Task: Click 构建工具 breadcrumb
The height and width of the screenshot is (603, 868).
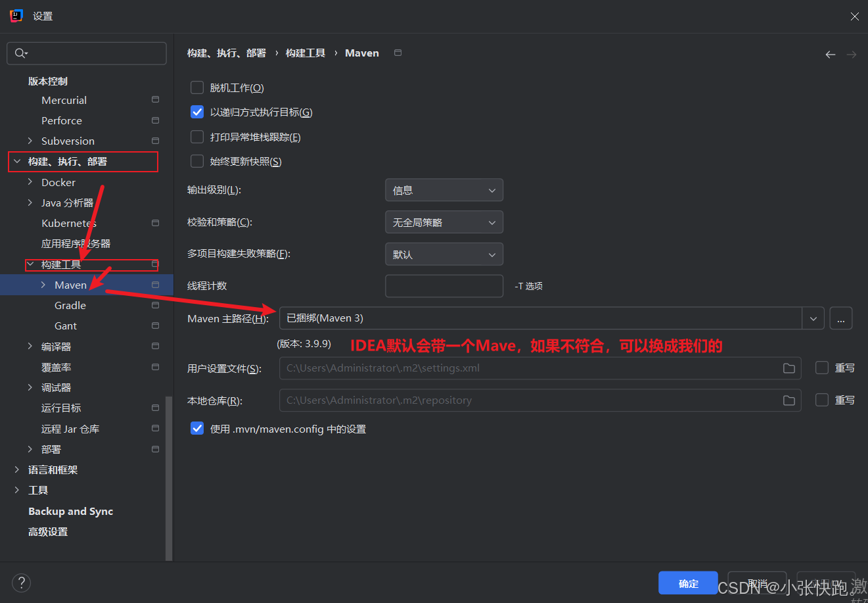Action: pyautogui.click(x=306, y=53)
